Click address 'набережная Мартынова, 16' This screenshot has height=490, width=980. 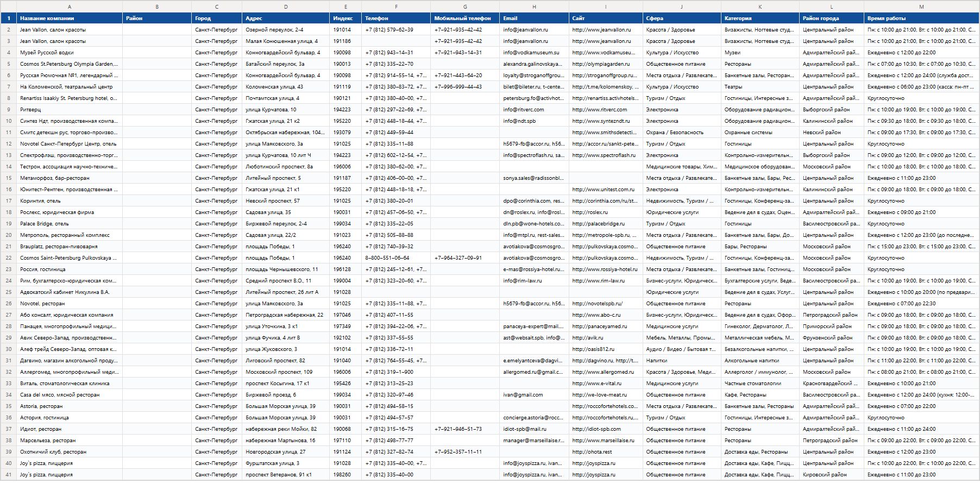coord(286,441)
